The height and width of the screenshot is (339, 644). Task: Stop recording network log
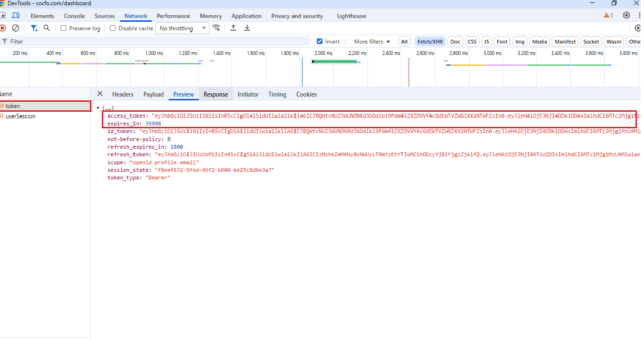2,28
